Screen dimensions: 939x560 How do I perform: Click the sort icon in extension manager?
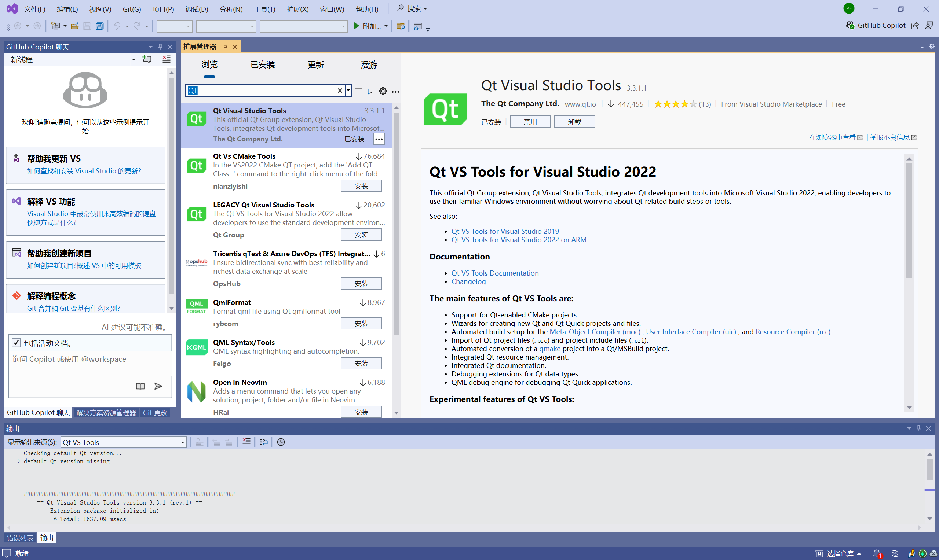click(x=371, y=91)
